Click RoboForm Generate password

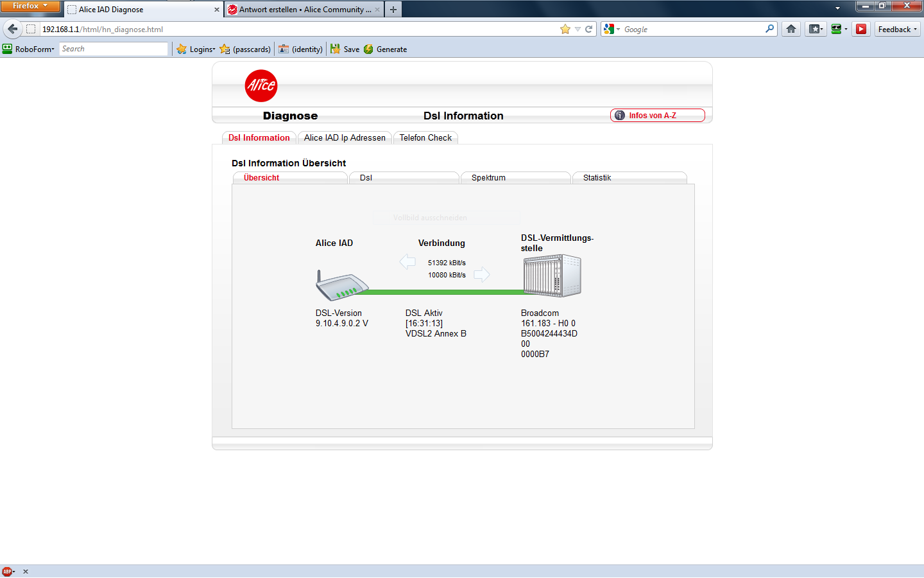point(385,49)
